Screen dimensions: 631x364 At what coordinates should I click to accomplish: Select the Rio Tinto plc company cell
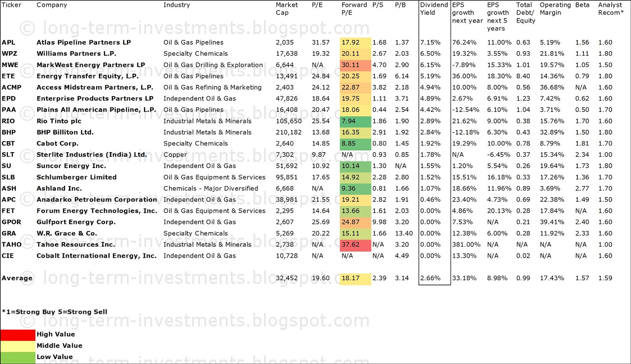coord(59,121)
